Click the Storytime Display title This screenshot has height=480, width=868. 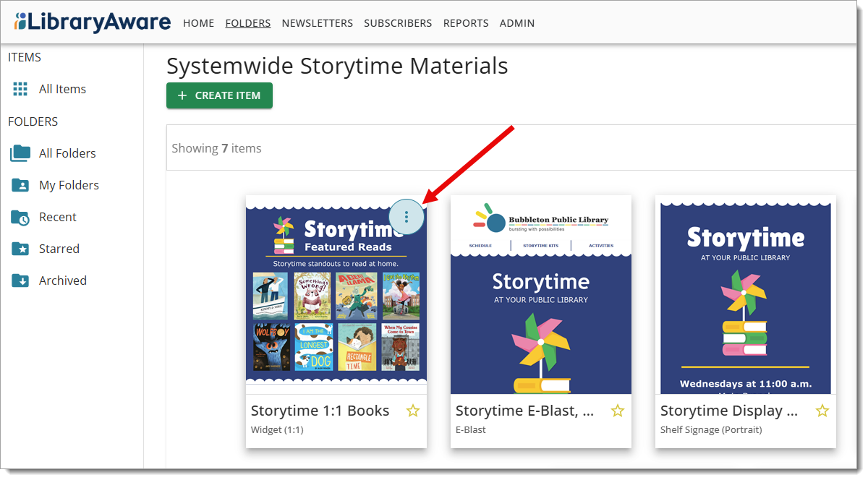730,411
